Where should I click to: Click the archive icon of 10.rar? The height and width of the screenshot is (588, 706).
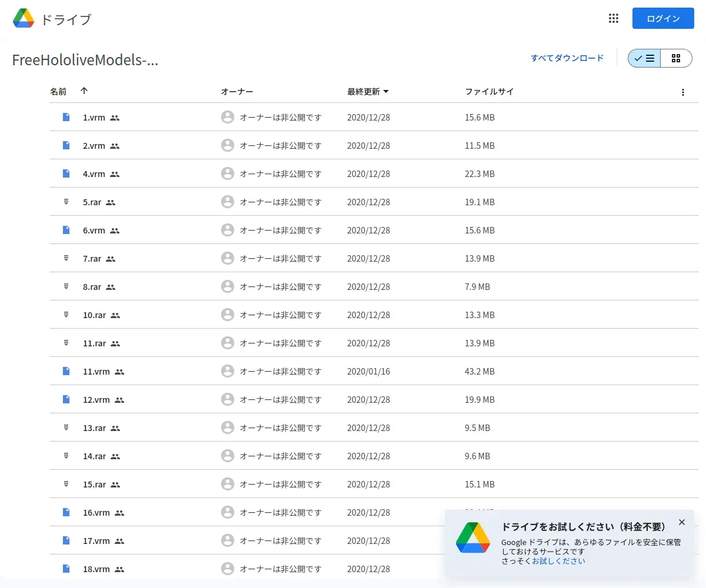66,315
